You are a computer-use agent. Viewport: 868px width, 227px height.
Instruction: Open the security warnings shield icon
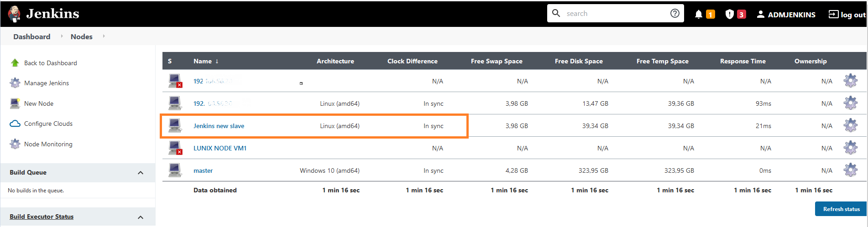coord(729,14)
